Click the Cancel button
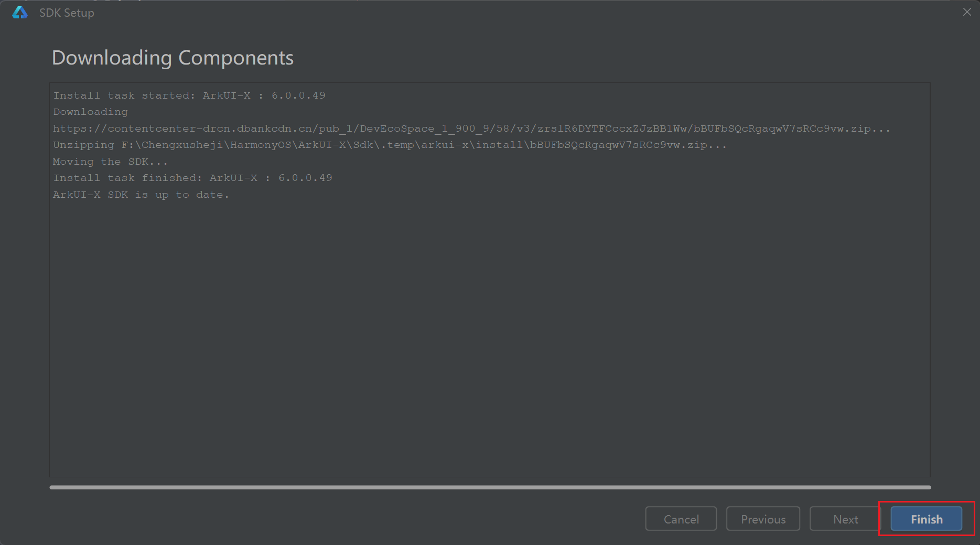The height and width of the screenshot is (545, 980). coord(681,519)
